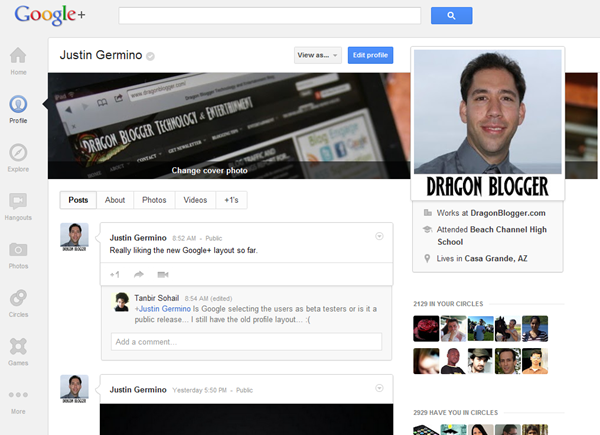Click the Public label on yesterday's post
The height and width of the screenshot is (435, 600).
tap(244, 390)
